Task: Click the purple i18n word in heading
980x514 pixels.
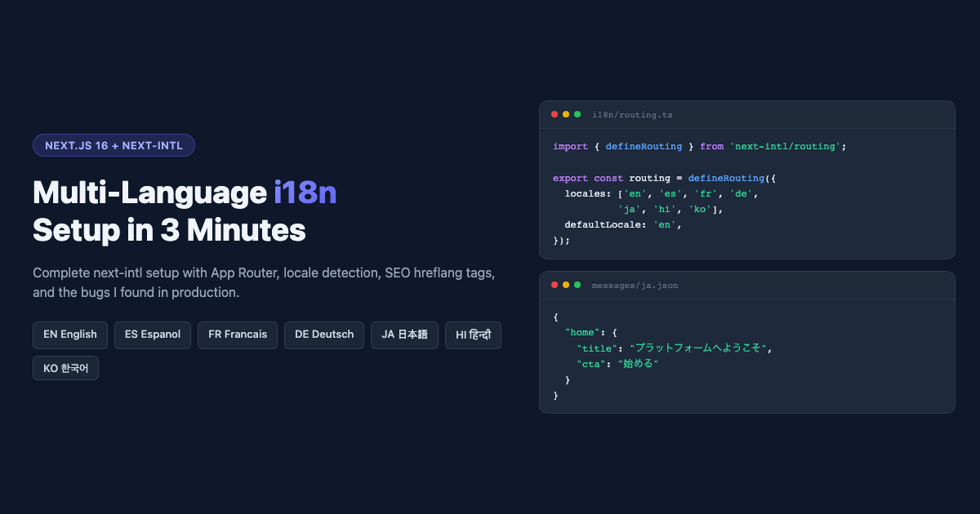Action: point(305,193)
